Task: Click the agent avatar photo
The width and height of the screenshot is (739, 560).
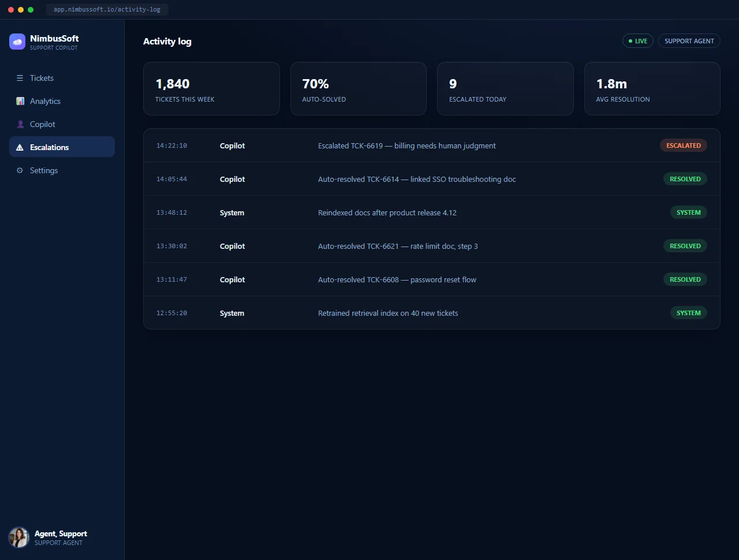Action: 19,537
